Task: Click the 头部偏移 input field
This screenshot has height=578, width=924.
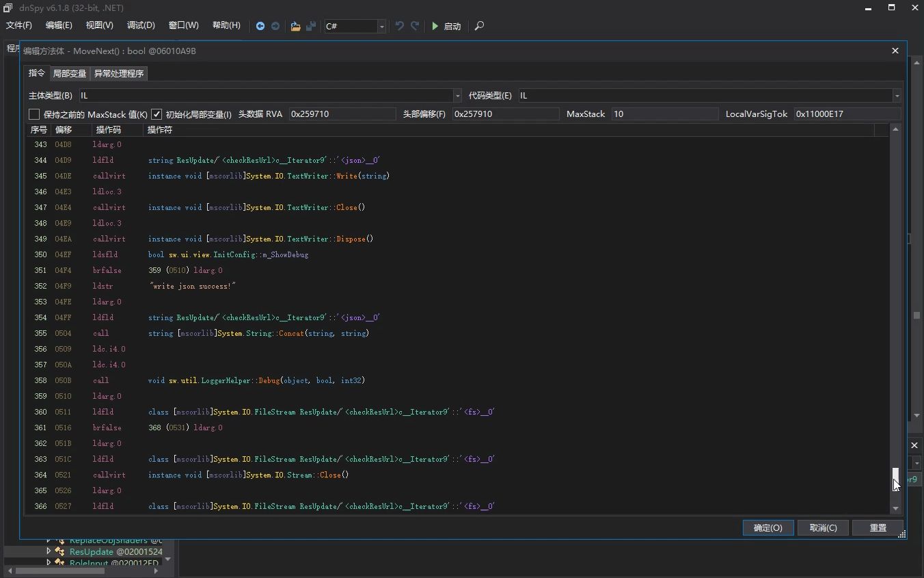Action: tap(506, 114)
